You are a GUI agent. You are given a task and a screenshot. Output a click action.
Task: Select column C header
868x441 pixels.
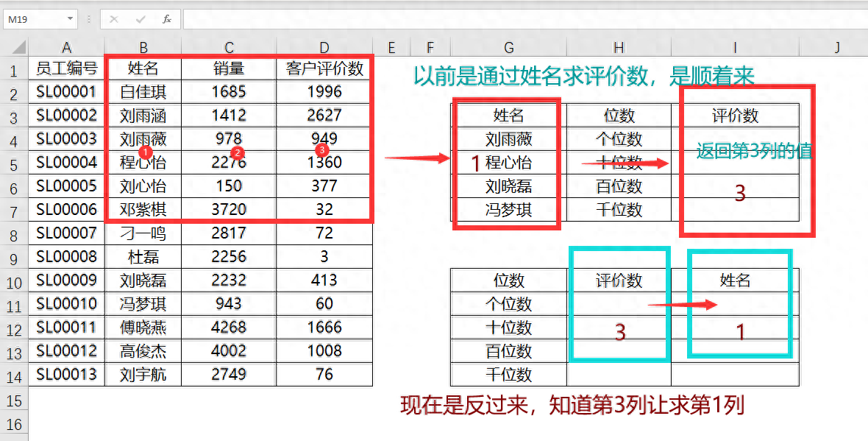tap(229, 48)
